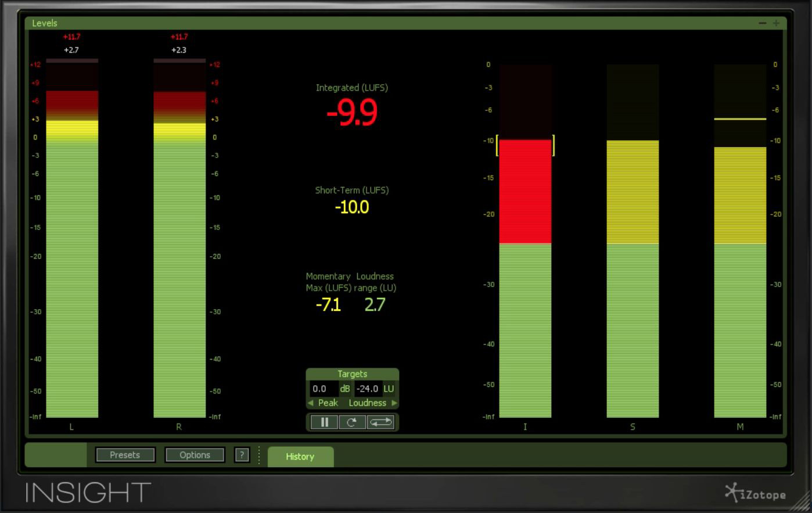The image size is (812, 513).
Task: Click the circular-arrow reset button
Action: click(352, 422)
